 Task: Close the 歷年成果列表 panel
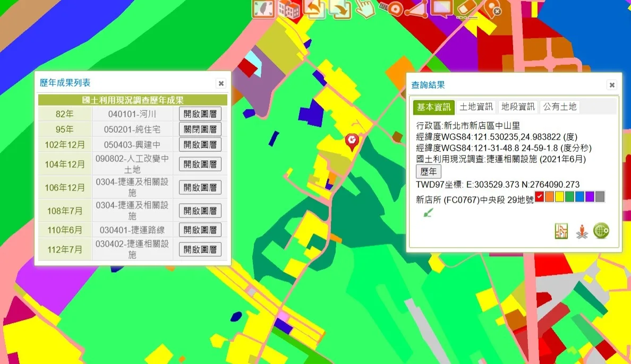(221, 83)
